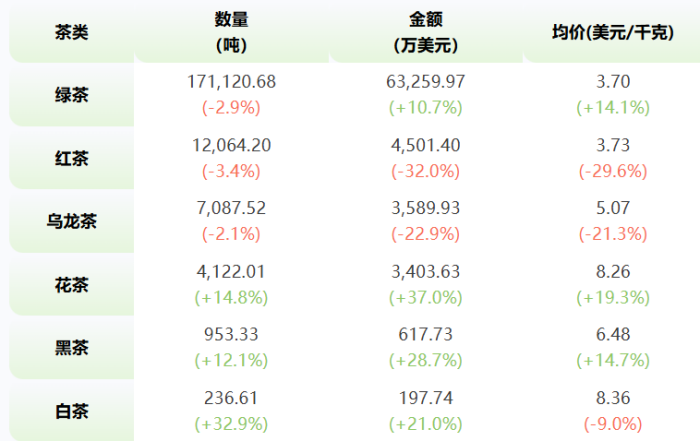Screen dimensions: 700x441
Task: Click black tea amount 4,501.40
Action: 425,145
